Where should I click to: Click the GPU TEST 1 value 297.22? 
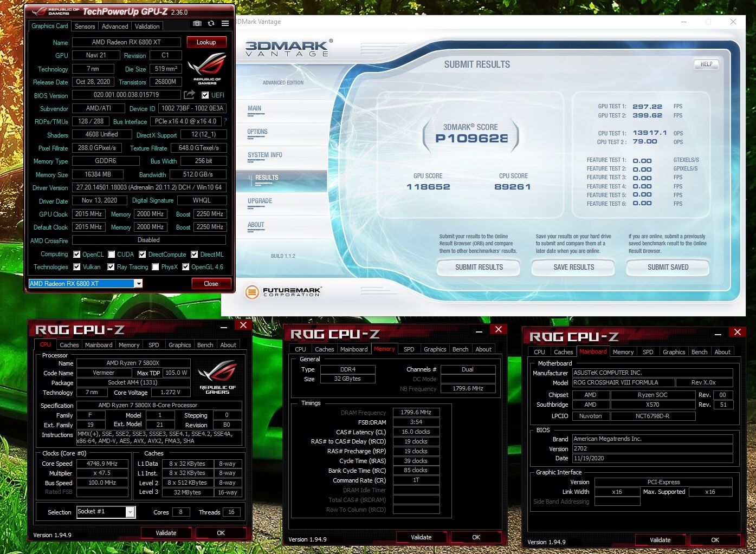point(647,107)
